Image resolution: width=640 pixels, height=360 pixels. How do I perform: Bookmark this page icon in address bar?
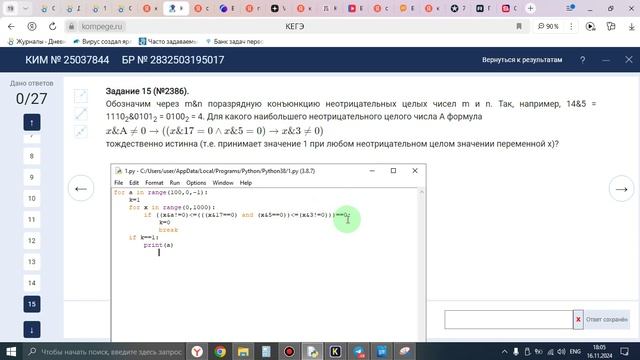click(519, 27)
